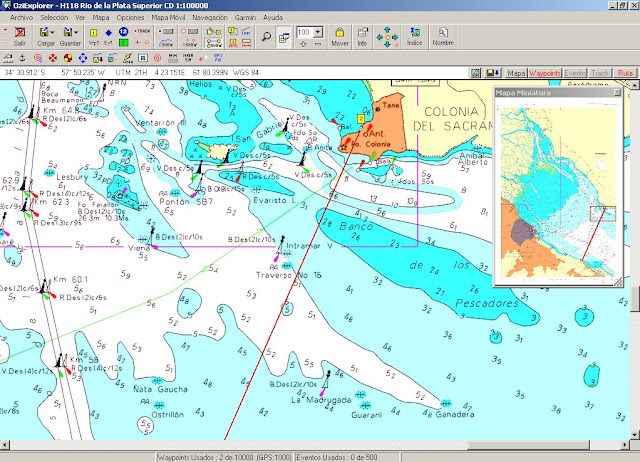
Task: Click the save-with-arrow icon beside Mapa button
Action: click(x=492, y=73)
